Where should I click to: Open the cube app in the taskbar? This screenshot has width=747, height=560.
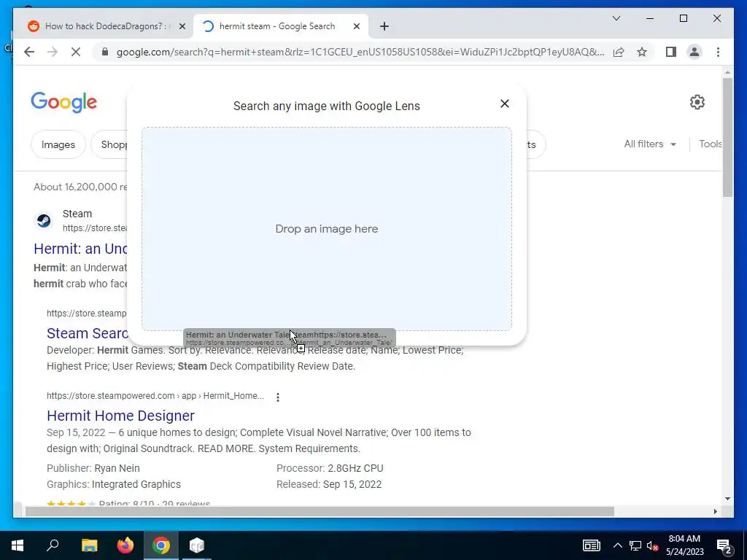197,545
